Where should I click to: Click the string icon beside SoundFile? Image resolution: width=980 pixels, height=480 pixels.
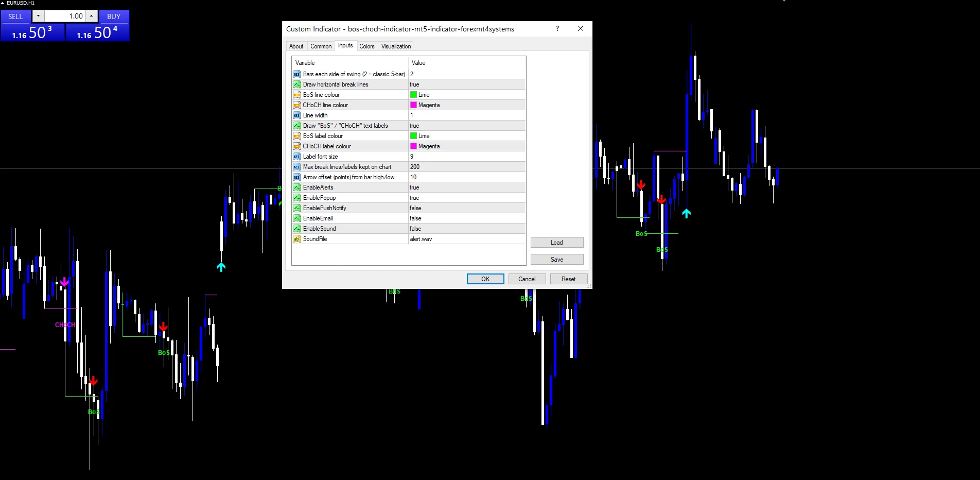296,239
